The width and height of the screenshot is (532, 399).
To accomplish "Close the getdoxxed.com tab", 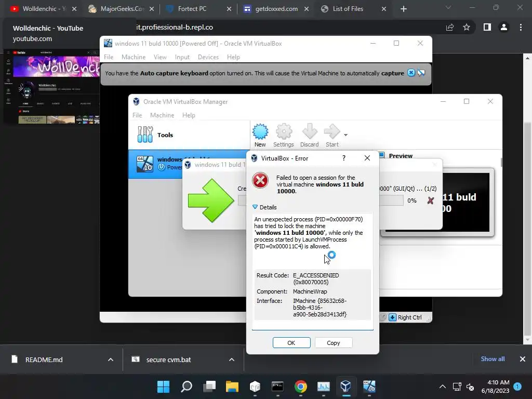I will coord(307,9).
